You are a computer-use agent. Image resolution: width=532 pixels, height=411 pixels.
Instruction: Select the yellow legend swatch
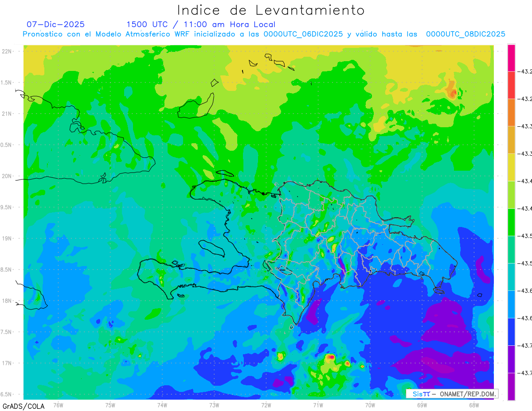point(511,167)
